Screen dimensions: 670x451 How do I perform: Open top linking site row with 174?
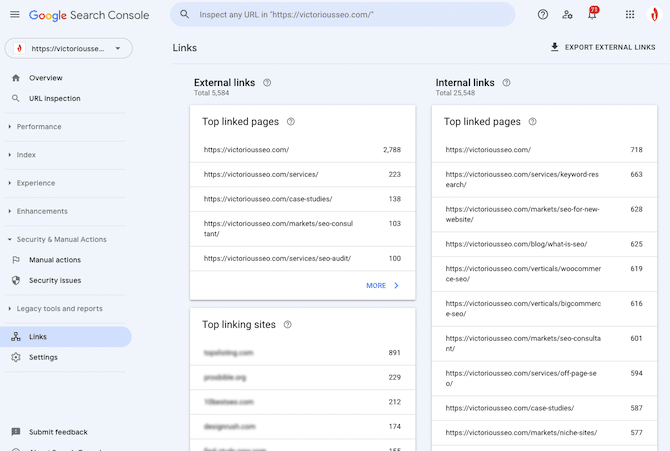303,427
